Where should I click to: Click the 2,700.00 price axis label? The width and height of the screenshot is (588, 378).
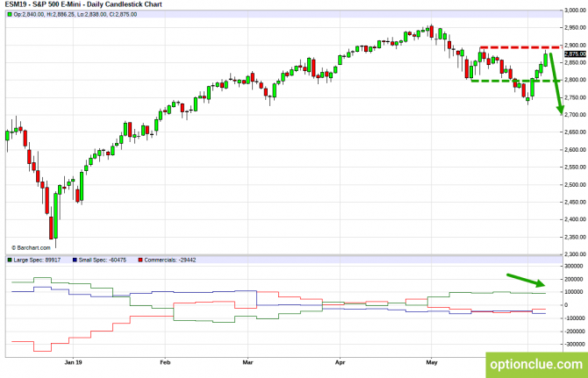tap(575, 115)
